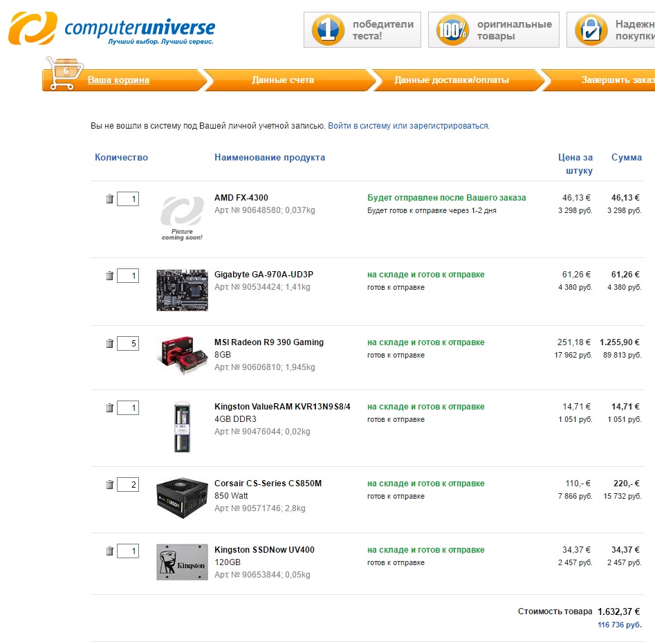Viewport: 655px width, 644px height.
Task: Edit quantity field for MSI Radeon R9 390
Action: 128,343
